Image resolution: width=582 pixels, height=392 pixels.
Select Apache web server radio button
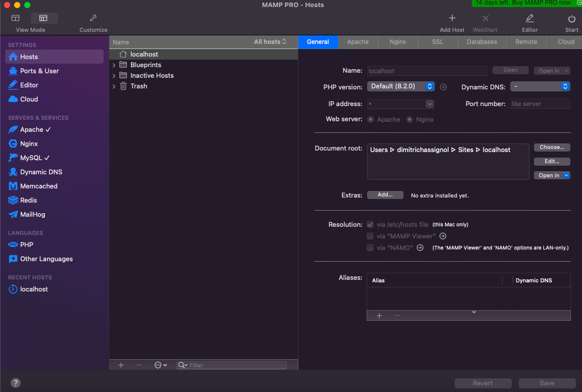pos(371,119)
